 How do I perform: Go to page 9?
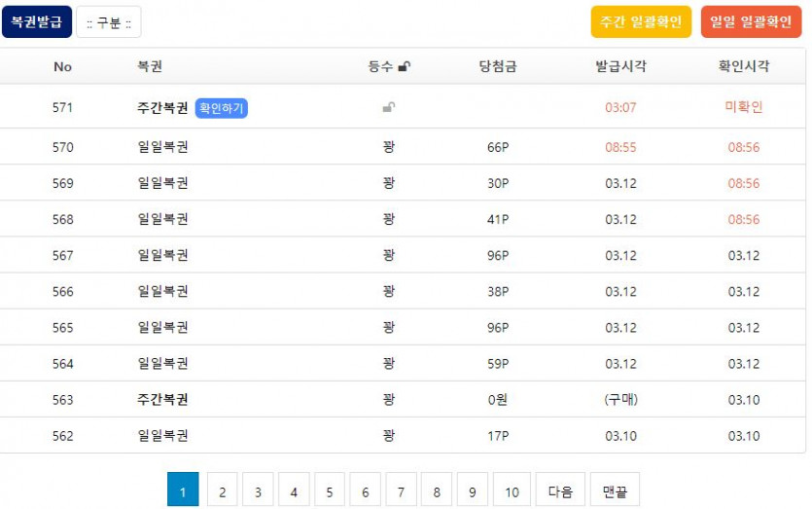click(473, 490)
